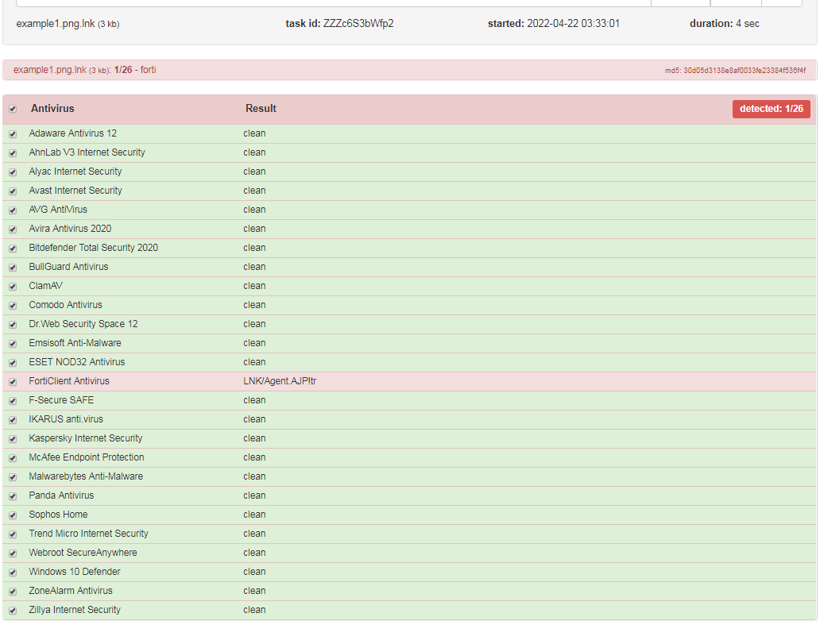
Task: Click clean result for ESET NOD32 Antivirus
Action: click(254, 362)
